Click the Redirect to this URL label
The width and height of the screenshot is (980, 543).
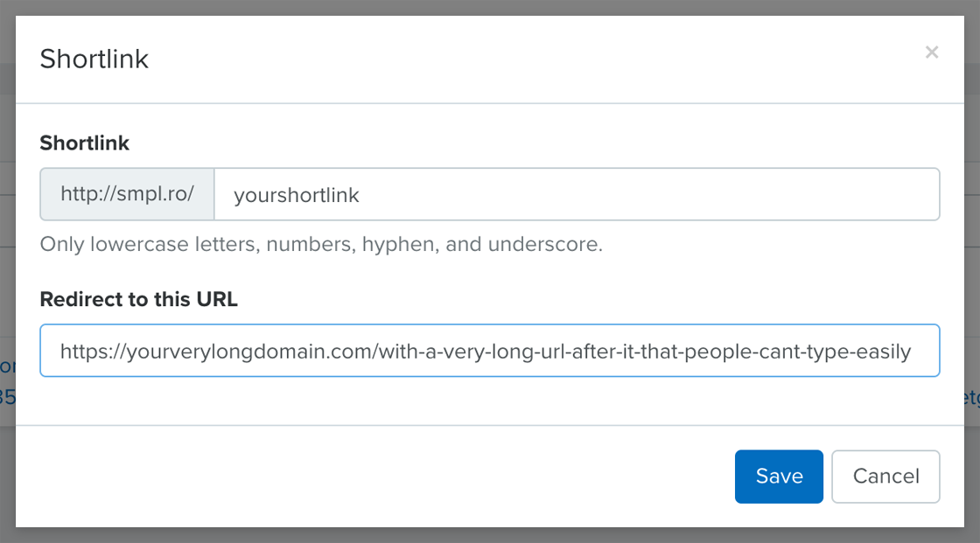point(139,299)
